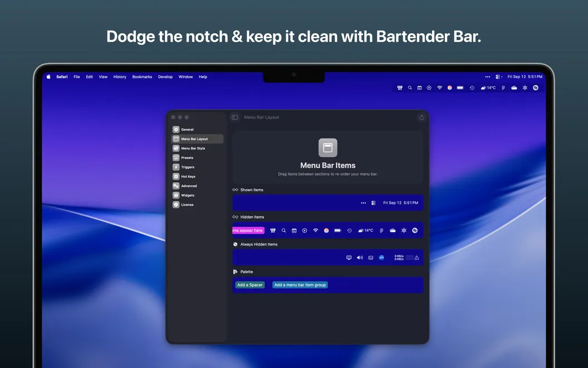Open the Window menu
Screen dimensions: 588x368
(185, 76)
